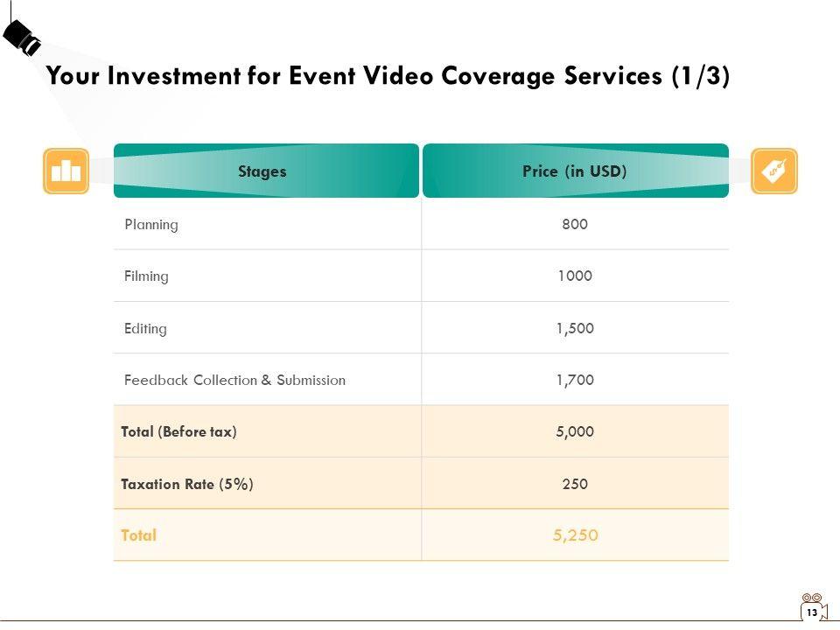Viewport: 840px width, 630px height.
Task: Select the Total (Before tax) label
Action: click(178, 432)
